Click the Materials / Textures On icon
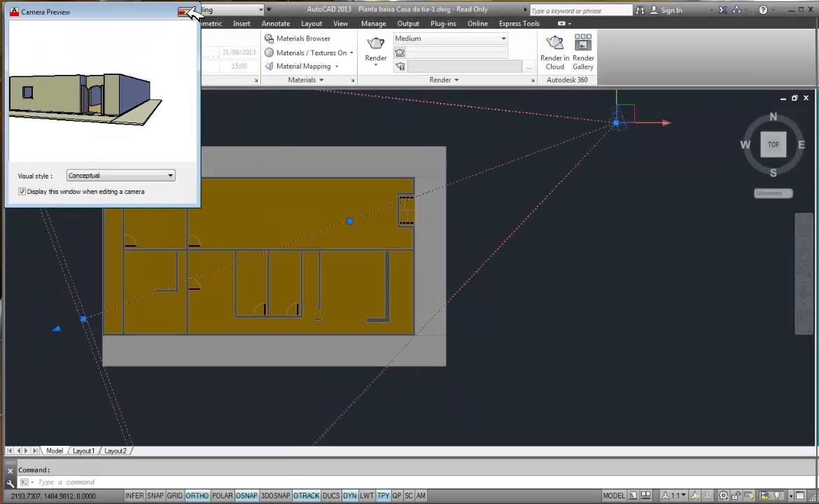The height and width of the screenshot is (504, 819). (269, 52)
